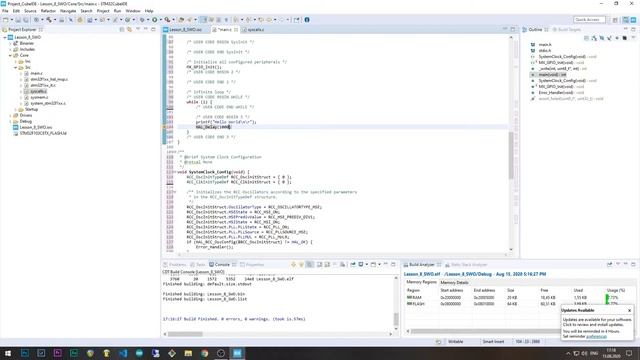The height and width of the screenshot is (360, 640).
Task: Click the export icon in Build Analyzer panel
Action: click(610, 264)
